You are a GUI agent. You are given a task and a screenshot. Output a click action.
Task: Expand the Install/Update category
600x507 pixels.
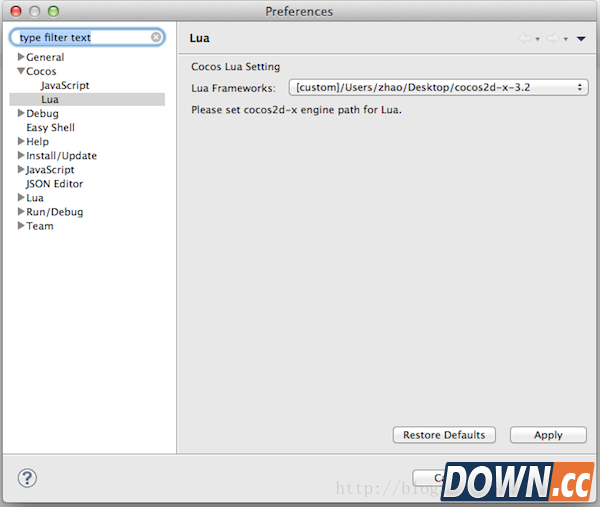(21, 156)
